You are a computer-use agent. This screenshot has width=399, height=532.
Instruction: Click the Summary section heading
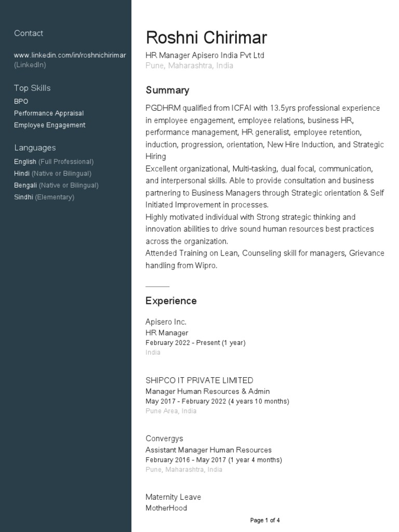click(167, 90)
